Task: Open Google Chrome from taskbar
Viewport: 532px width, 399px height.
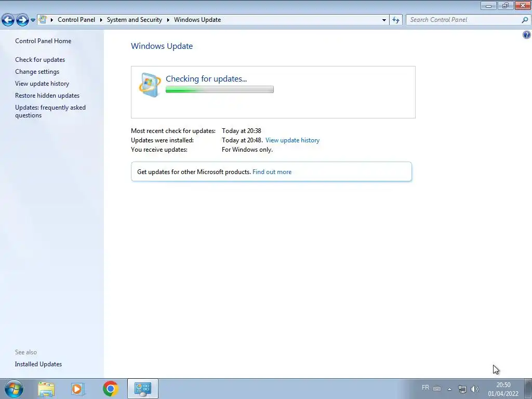Action: tap(110, 389)
